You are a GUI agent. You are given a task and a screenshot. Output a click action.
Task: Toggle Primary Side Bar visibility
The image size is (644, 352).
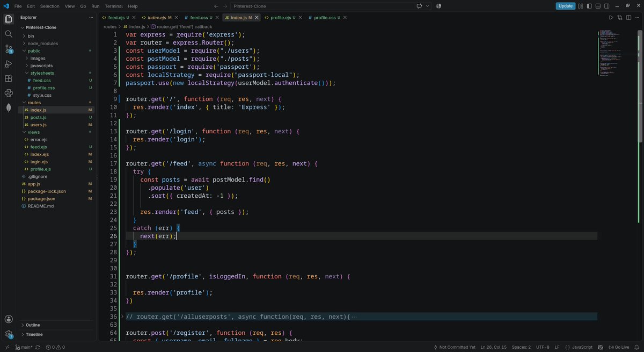(589, 6)
